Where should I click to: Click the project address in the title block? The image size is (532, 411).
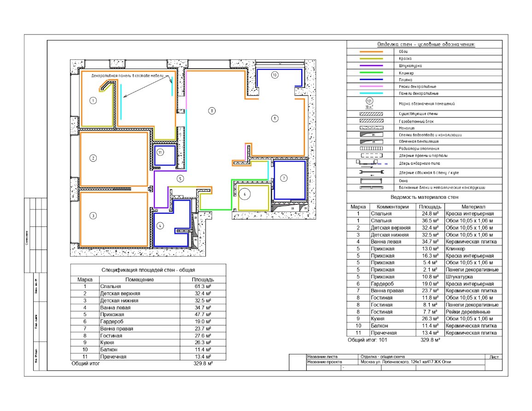click(x=405, y=362)
